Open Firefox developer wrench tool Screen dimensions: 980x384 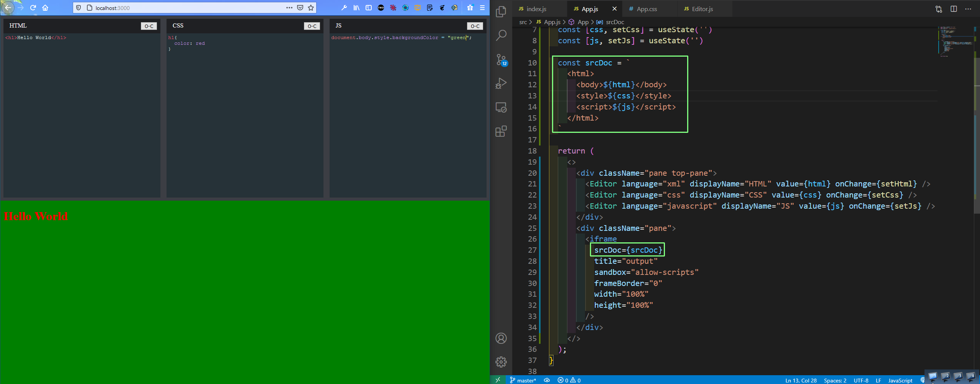(x=344, y=8)
